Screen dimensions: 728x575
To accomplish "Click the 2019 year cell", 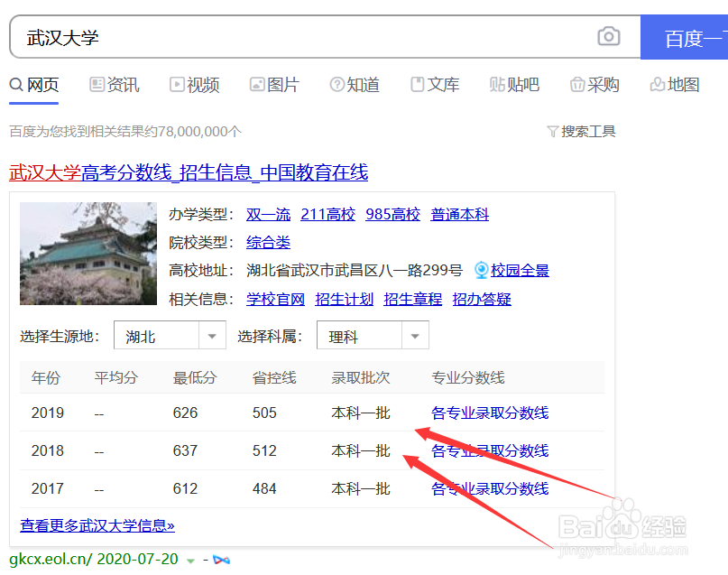I will click(47, 413).
